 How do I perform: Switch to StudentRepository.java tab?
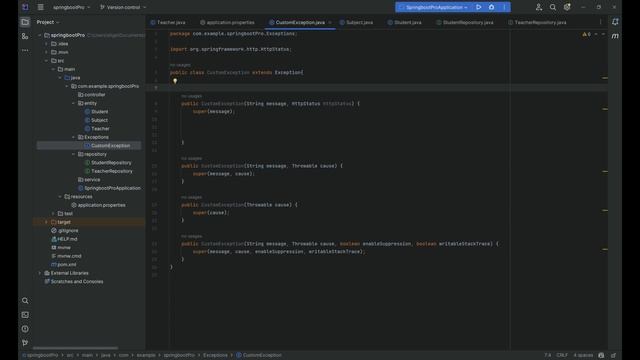coord(464,22)
